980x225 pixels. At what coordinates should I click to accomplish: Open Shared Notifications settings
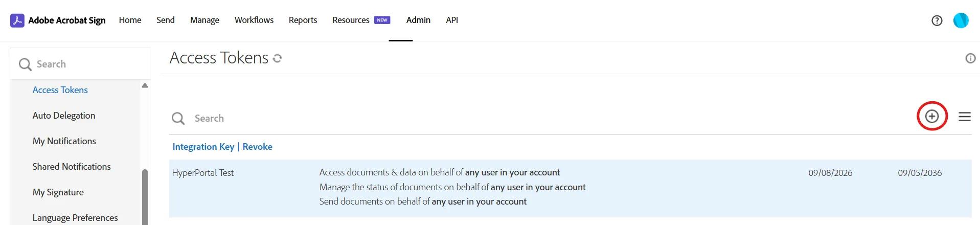[x=72, y=167]
